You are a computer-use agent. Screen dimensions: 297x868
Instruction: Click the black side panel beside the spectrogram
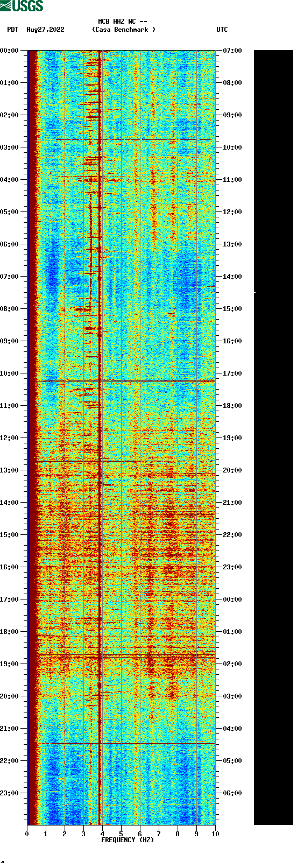(273, 437)
